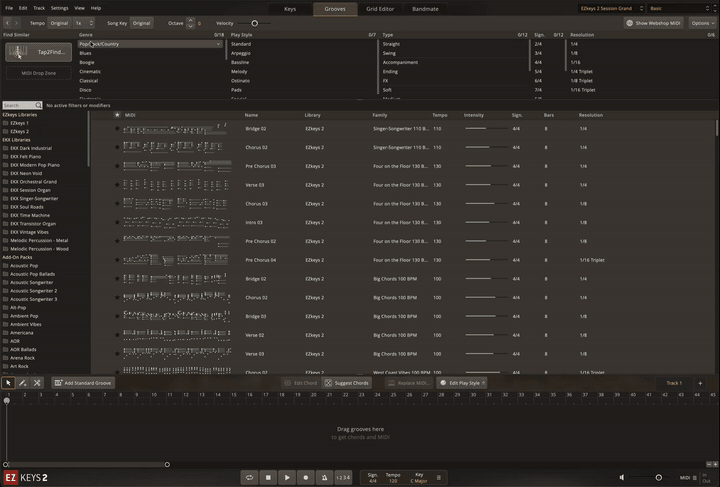Star the Intro 03 groove

pyautogui.click(x=117, y=222)
